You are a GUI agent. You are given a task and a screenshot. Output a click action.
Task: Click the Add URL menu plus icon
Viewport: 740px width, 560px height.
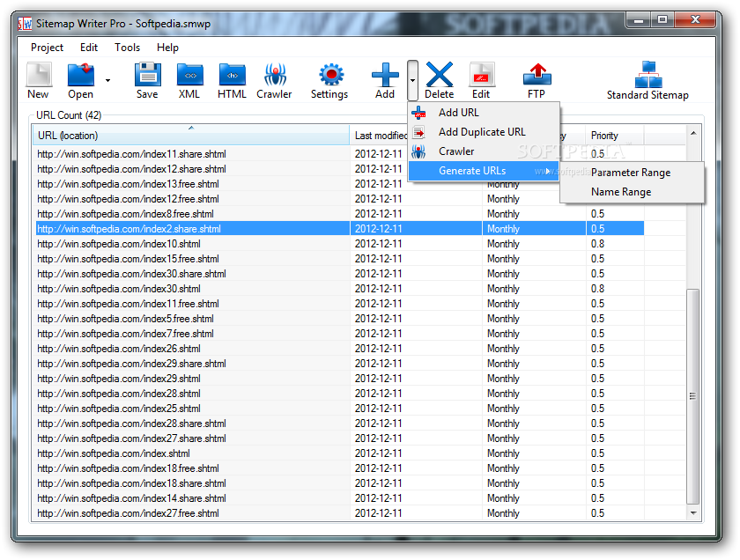click(418, 113)
